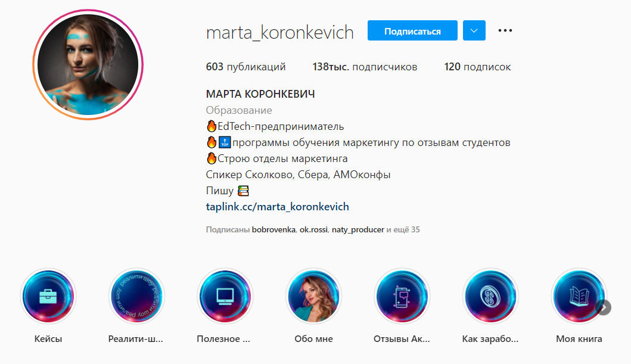Viewport: 631px width, 364px height.
Task: Show next highlights with arrow
Action: (604, 307)
